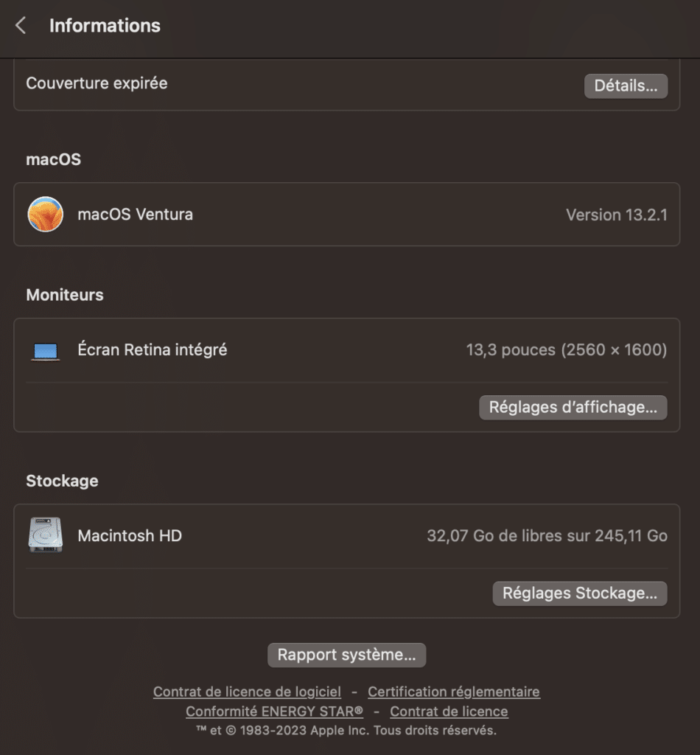The width and height of the screenshot is (700, 755).
Task: Select the Macintosh HD label
Action: click(130, 535)
